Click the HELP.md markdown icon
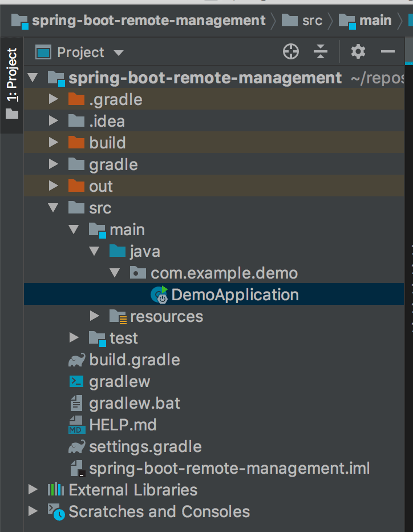 point(76,425)
